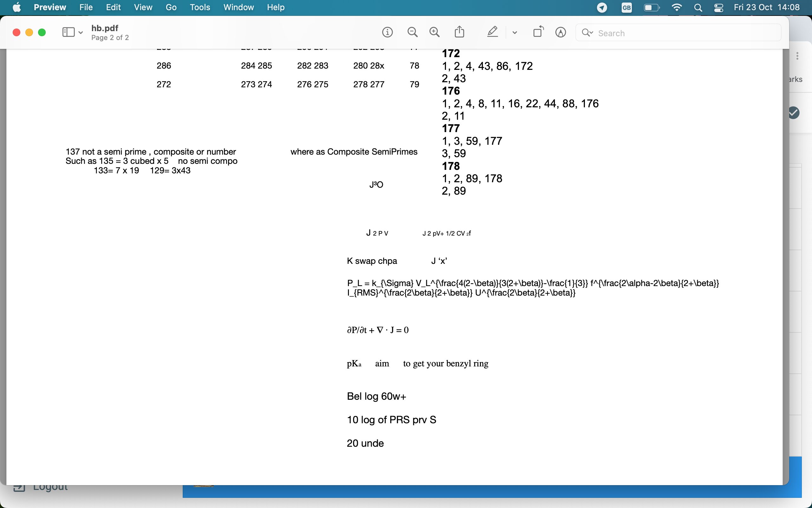Click the text 'where as Composite SemiPrimes'
This screenshot has height=508, width=812.
point(354,152)
